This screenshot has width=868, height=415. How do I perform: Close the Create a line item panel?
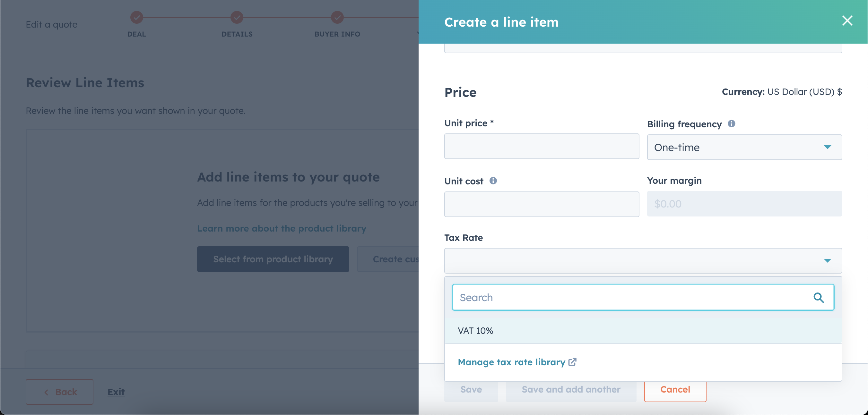[x=847, y=21]
